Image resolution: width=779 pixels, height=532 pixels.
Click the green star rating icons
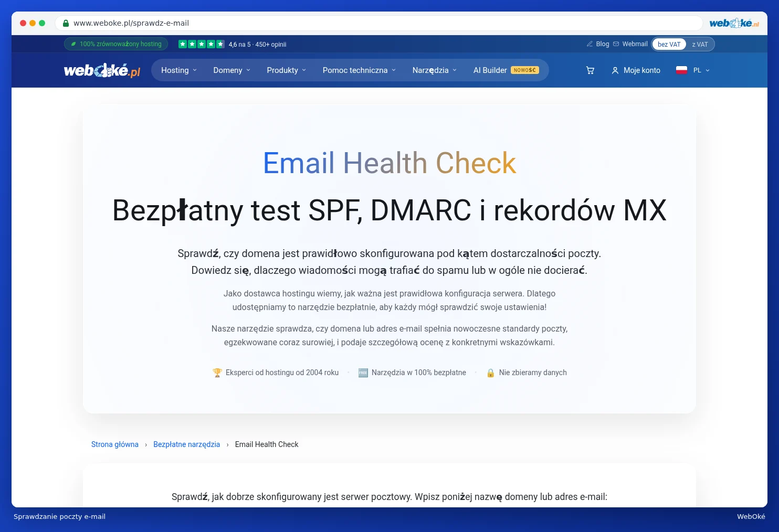point(202,44)
